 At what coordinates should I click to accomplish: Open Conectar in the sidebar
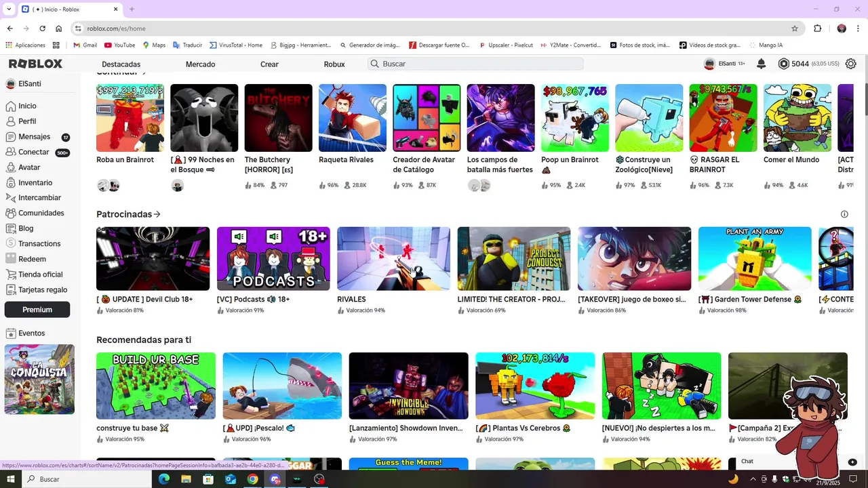33,152
